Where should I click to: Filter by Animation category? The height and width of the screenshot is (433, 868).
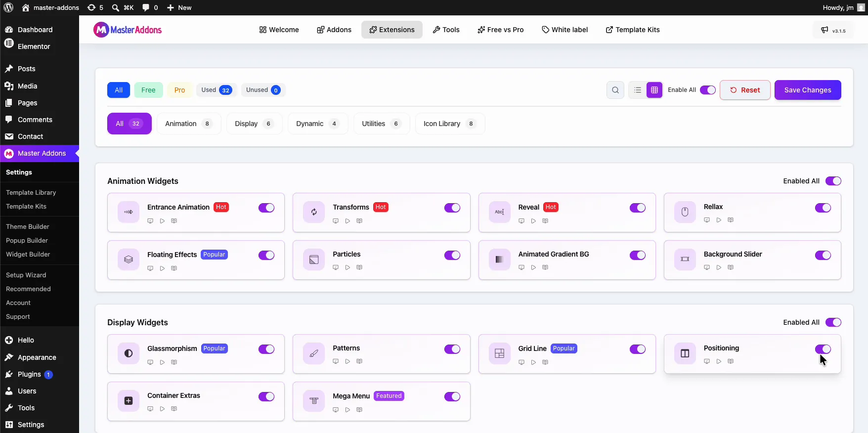click(x=189, y=124)
